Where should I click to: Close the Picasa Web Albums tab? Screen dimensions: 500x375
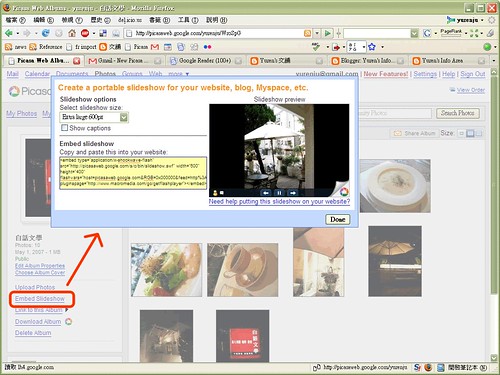pos(77,61)
